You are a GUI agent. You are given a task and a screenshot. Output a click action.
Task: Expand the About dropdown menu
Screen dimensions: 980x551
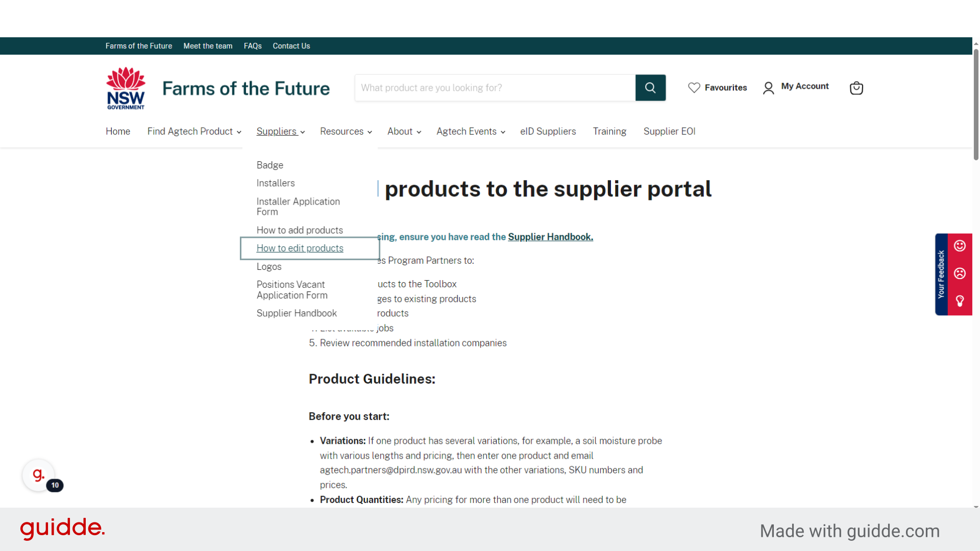tap(404, 131)
